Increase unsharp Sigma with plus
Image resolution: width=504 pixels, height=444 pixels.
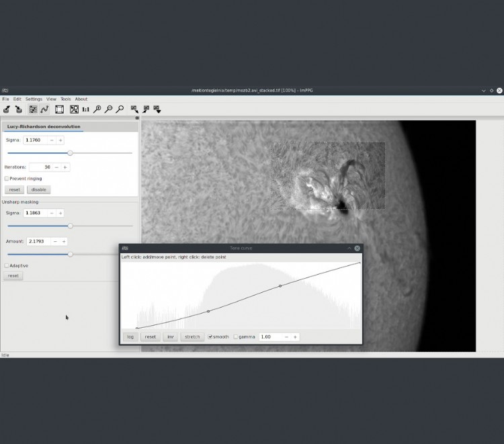pos(60,213)
